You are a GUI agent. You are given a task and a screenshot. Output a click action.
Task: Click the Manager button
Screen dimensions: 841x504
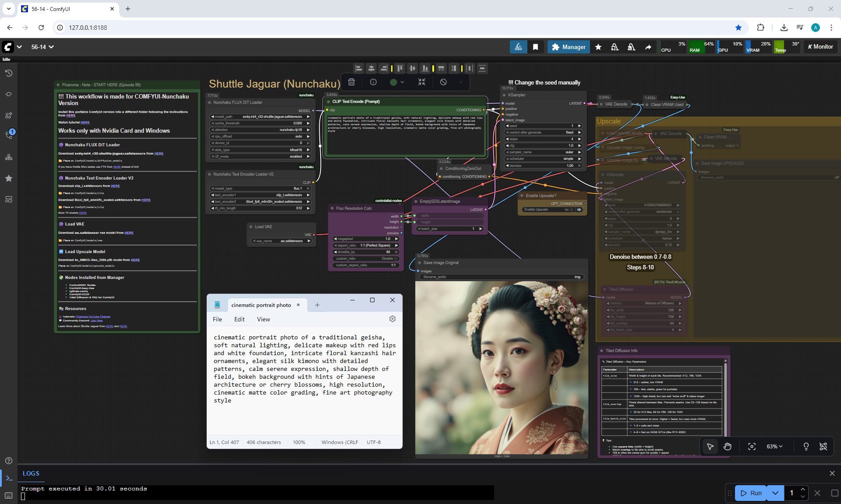click(x=568, y=47)
